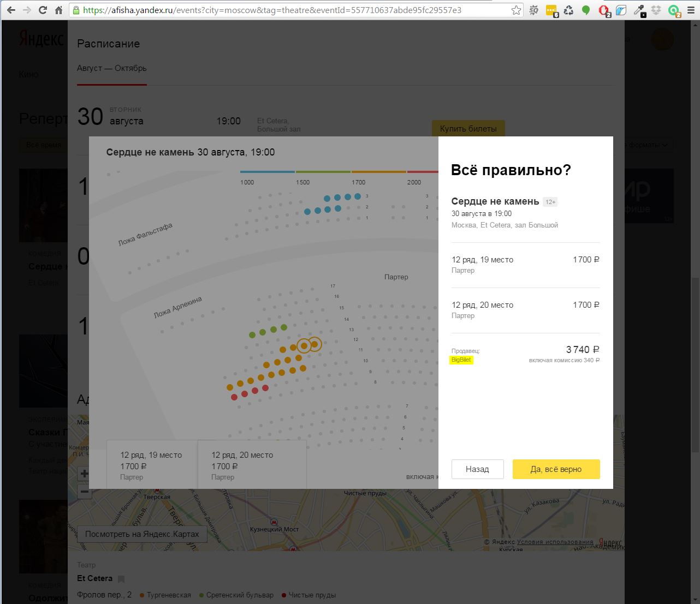Go back to the previous page
Screen dimensions: 700x604
click(11, 10)
